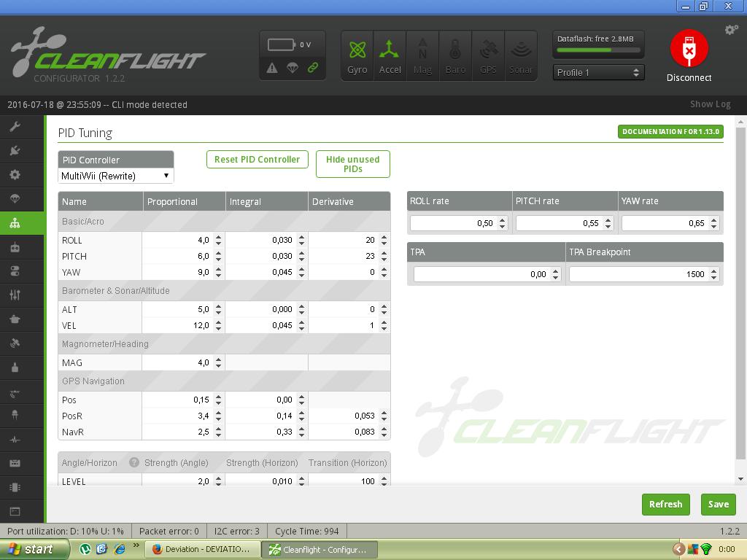The width and height of the screenshot is (747, 560).
Task: Show hidden quick launch icons chevron
Action: pos(136,545)
